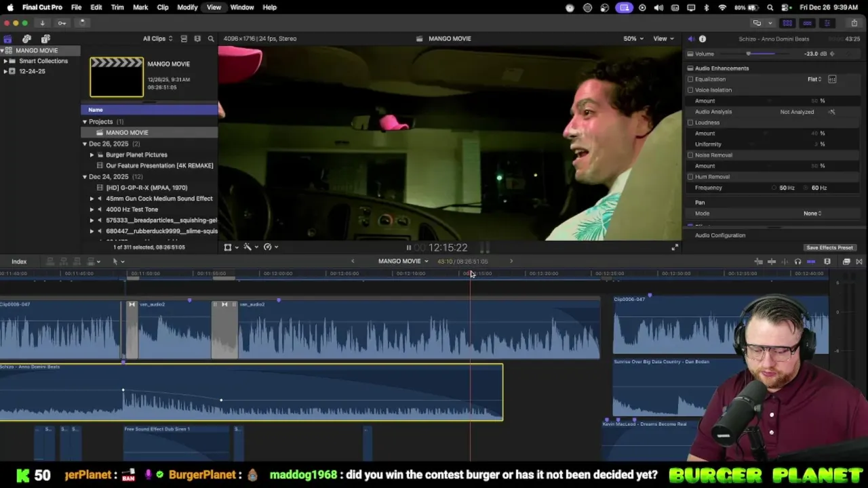Image resolution: width=868 pixels, height=488 pixels.
Task: Select the Schizo - Anno Domini Beats clip
Action: tap(251, 392)
